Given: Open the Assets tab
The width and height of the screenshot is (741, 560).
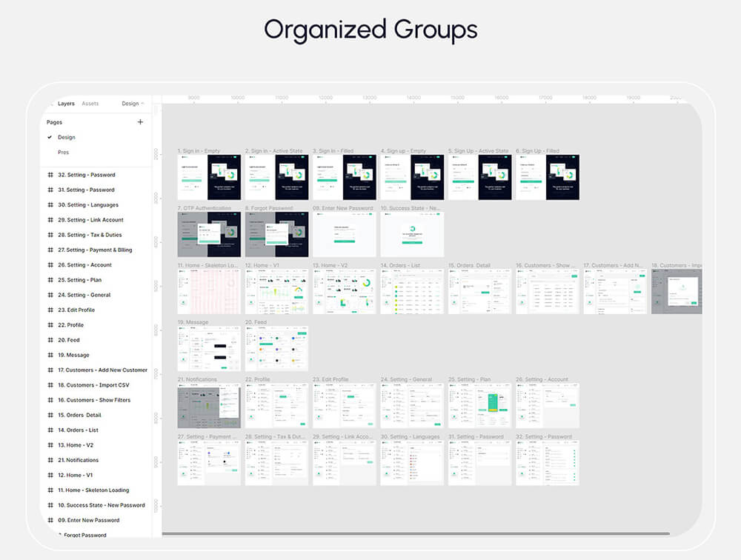Looking at the screenshot, I should [x=90, y=104].
